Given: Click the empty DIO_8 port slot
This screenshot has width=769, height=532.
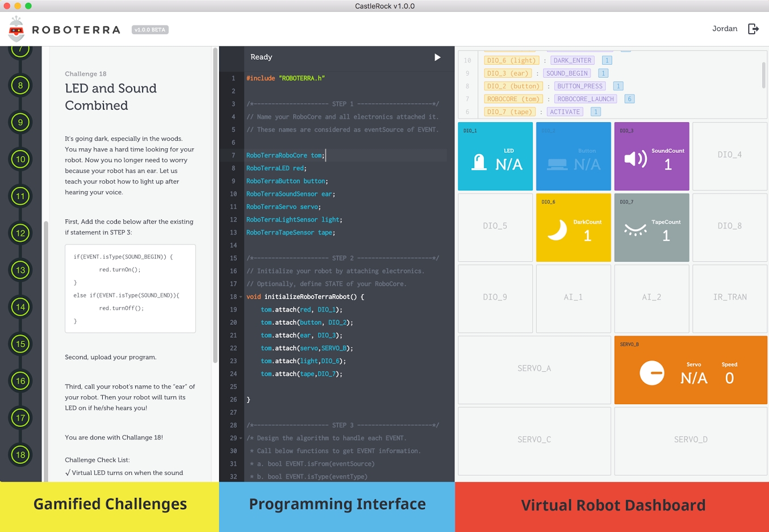Looking at the screenshot, I should 730,228.
